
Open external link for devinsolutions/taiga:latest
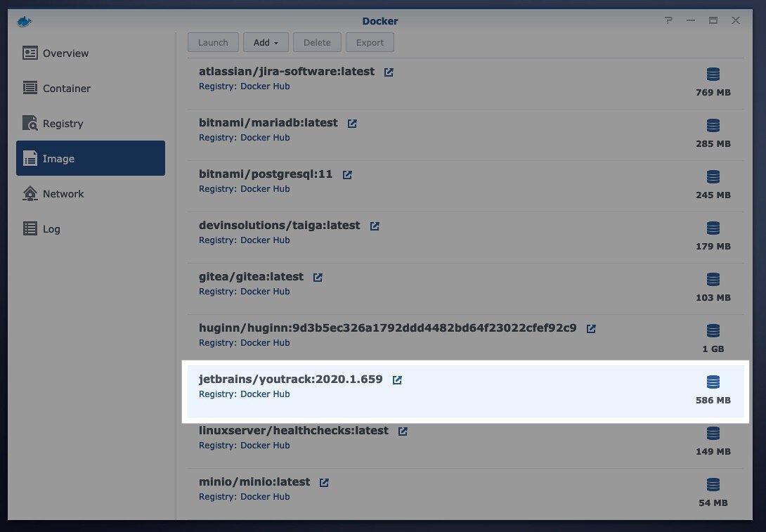coord(374,226)
